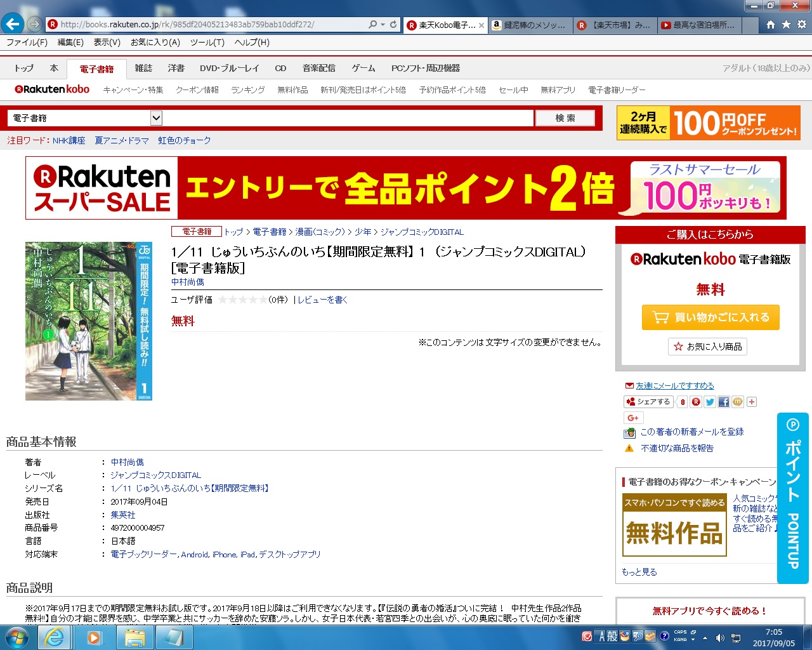Click the search magnifier in the address bar
Screen dimensions: 812x650
pos(373,24)
